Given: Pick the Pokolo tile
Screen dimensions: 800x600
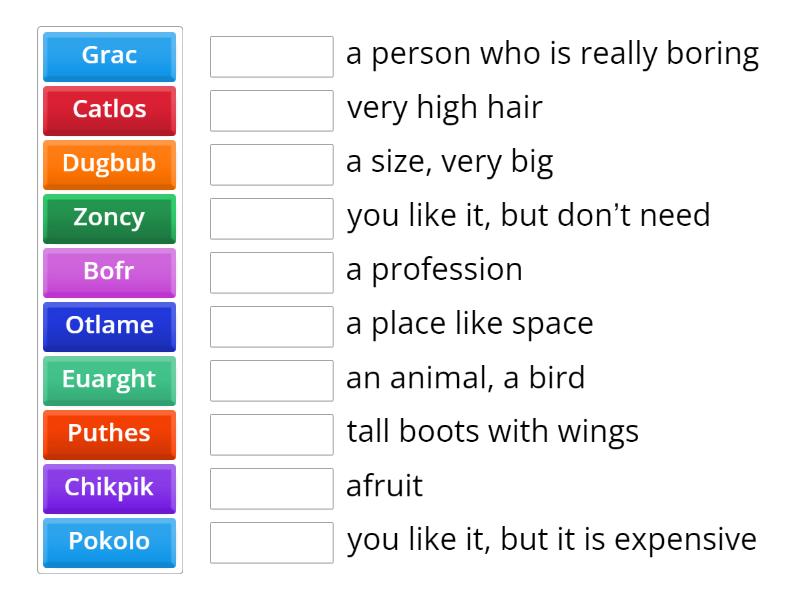Looking at the screenshot, I should coord(108,542).
